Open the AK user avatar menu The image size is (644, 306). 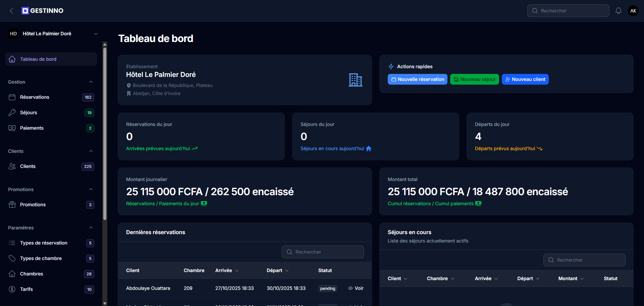click(633, 11)
